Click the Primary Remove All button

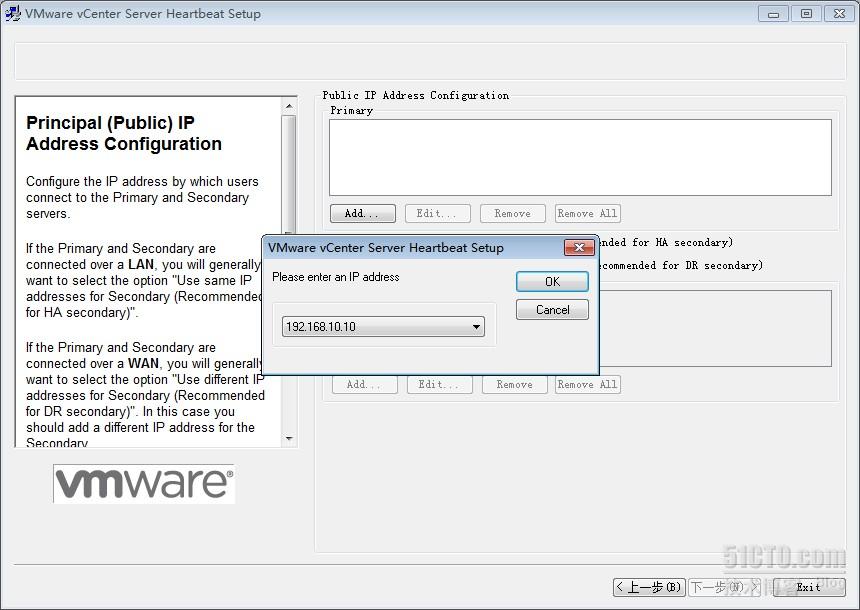tap(587, 213)
